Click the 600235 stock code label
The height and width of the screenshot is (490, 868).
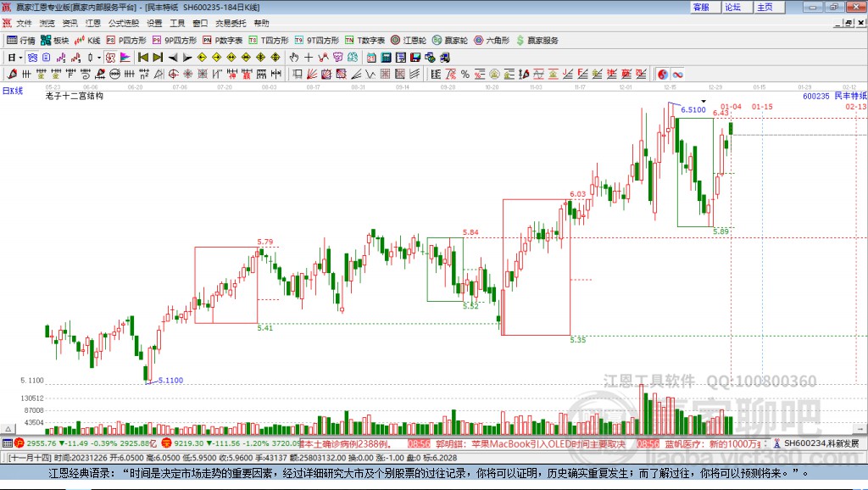point(816,96)
